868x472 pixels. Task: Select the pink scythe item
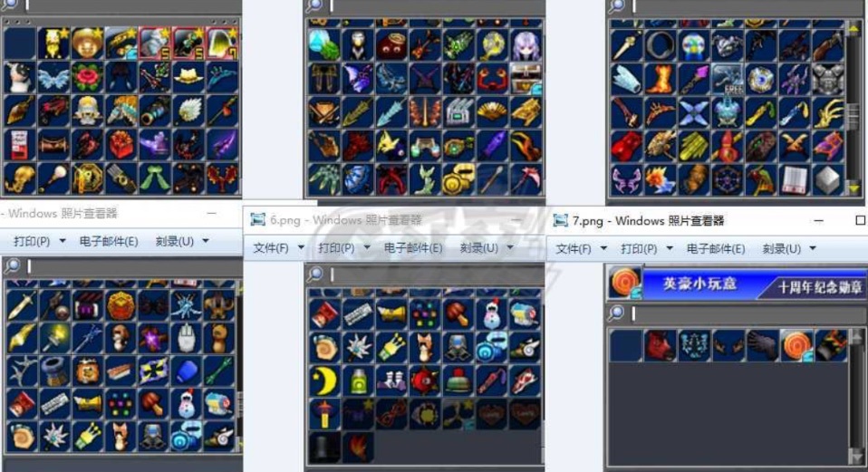coord(526,179)
